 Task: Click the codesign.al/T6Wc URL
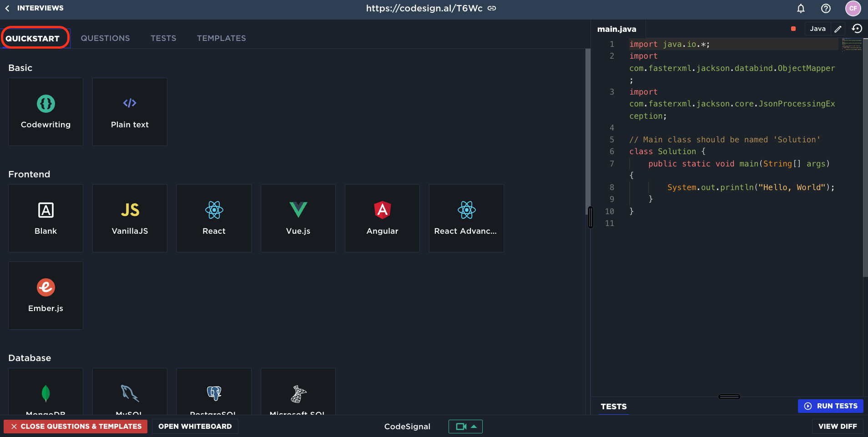coord(424,8)
